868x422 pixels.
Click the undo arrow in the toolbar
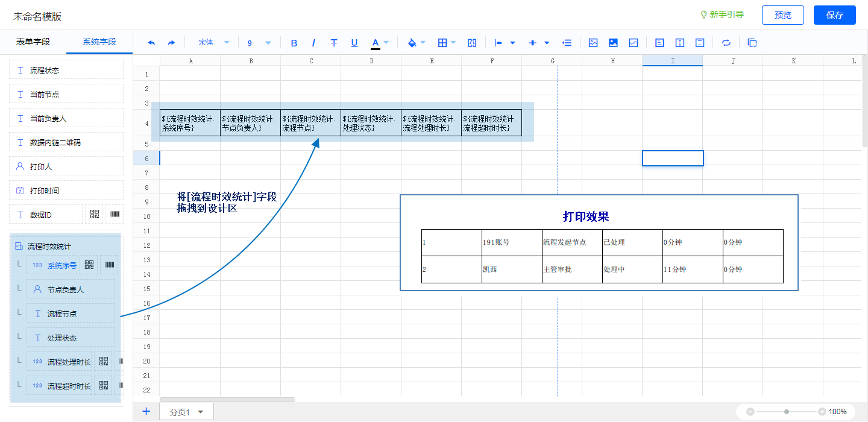click(151, 43)
